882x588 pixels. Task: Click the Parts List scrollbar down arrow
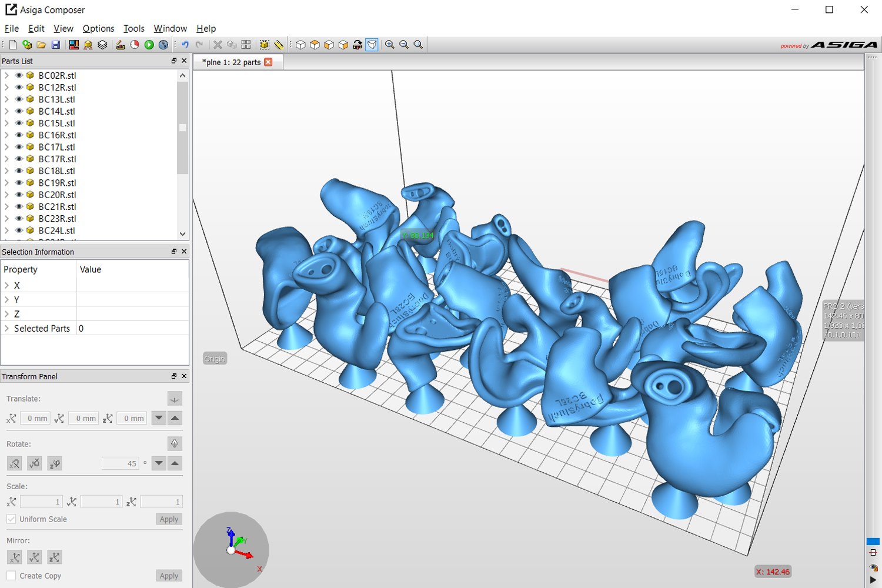pos(182,234)
